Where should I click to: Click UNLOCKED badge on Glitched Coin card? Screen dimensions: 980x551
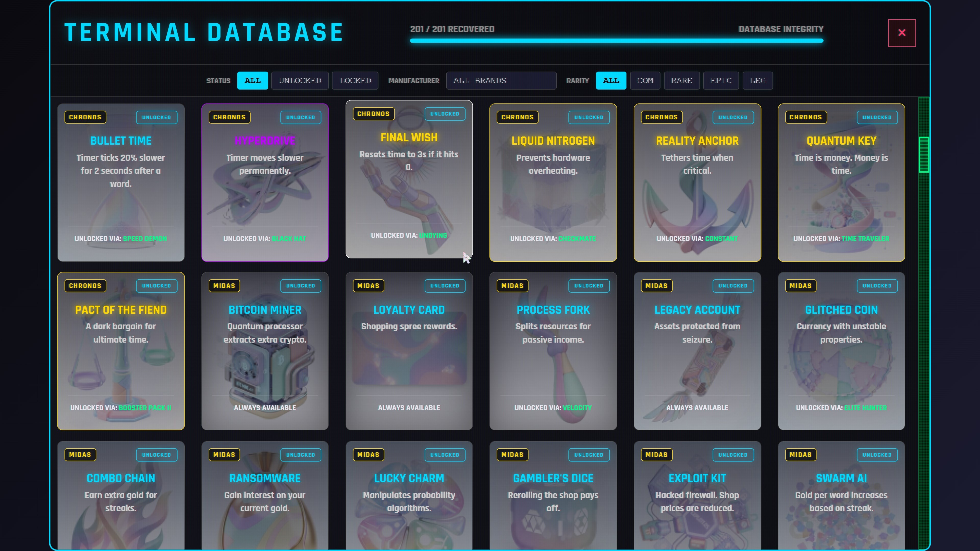pos(877,286)
